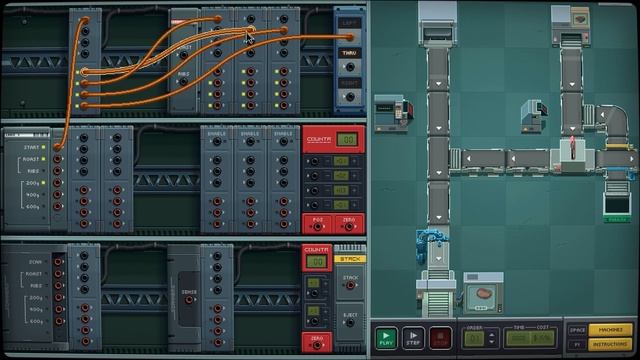
Task: Click the 600g jack in the bottom rack
Action: (x=58, y=321)
